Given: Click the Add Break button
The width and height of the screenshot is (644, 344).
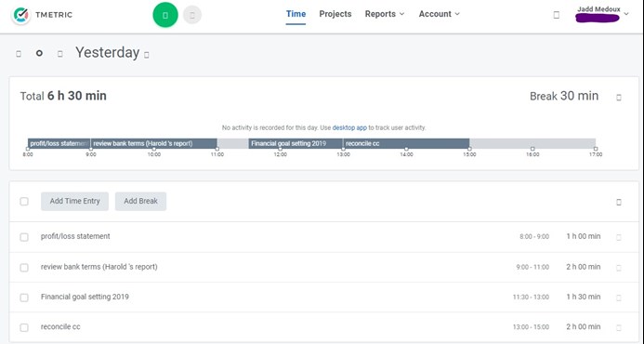Looking at the screenshot, I should [140, 201].
